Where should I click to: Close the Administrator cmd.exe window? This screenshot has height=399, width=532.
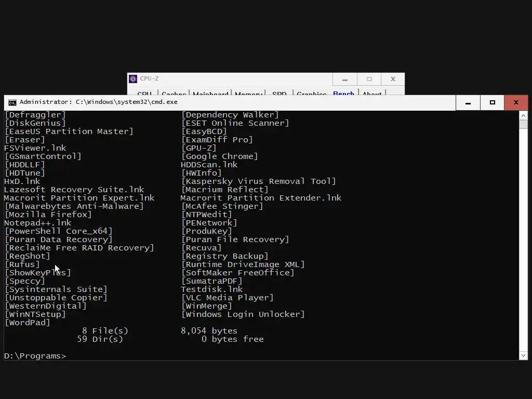(x=516, y=103)
